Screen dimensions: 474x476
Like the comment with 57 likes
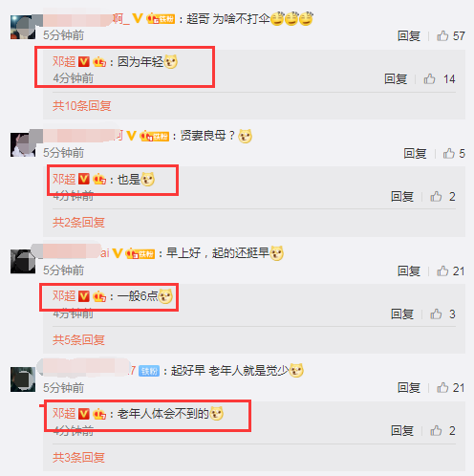coord(442,35)
